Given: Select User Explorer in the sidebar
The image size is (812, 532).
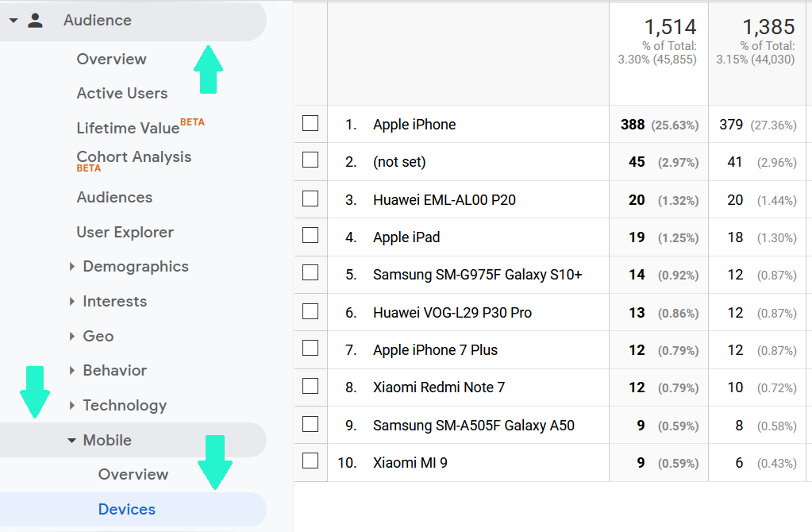Looking at the screenshot, I should pyautogui.click(x=125, y=232).
